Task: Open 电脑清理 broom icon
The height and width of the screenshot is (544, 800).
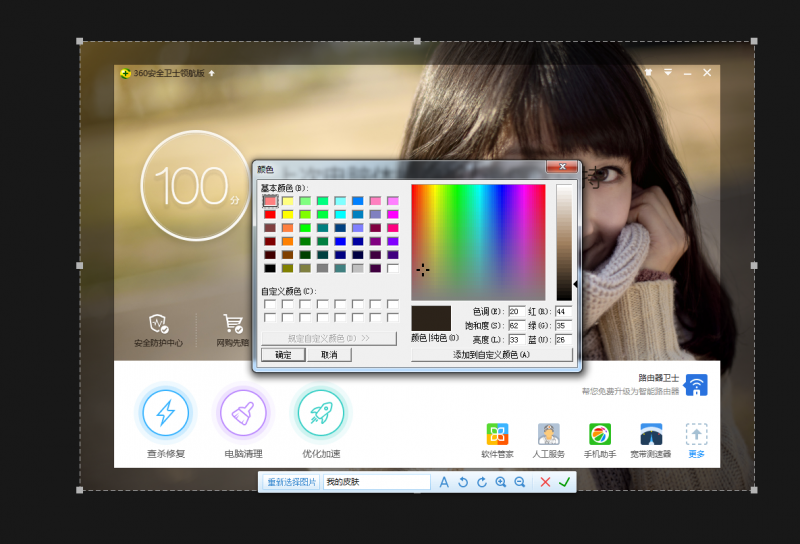Action: tap(243, 411)
